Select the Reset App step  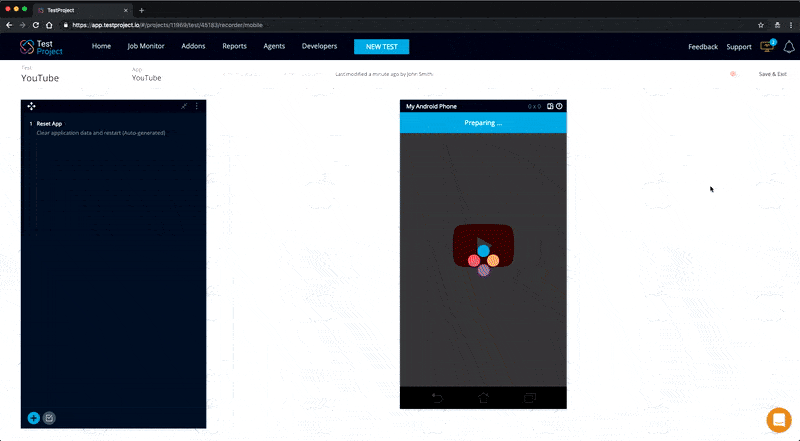click(50, 124)
